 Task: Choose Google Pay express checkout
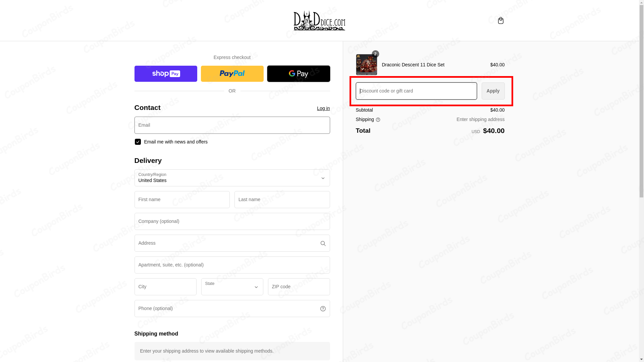tap(298, 73)
